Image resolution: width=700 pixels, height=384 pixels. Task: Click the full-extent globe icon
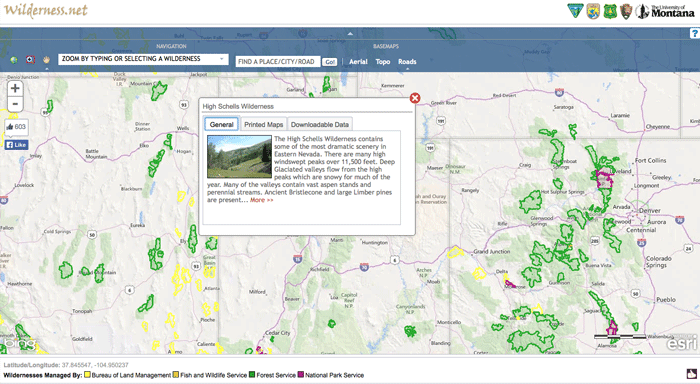point(14,60)
